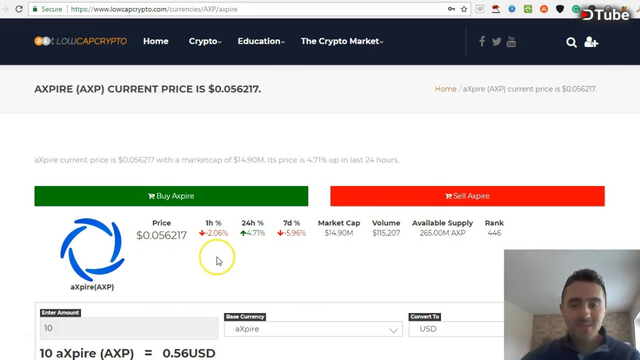640x360 pixels.
Task: Open the Twitter social icon
Action: pos(496,41)
